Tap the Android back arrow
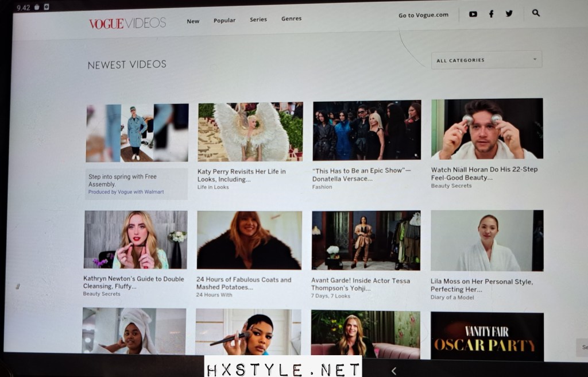Viewport: 588px width, 377px height. coord(393,371)
